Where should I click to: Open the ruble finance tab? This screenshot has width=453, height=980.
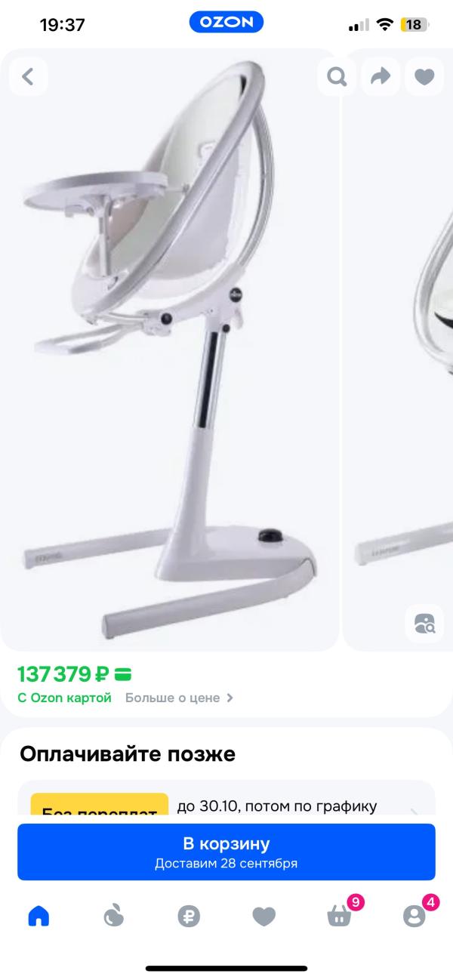pyautogui.click(x=189, y=917)
